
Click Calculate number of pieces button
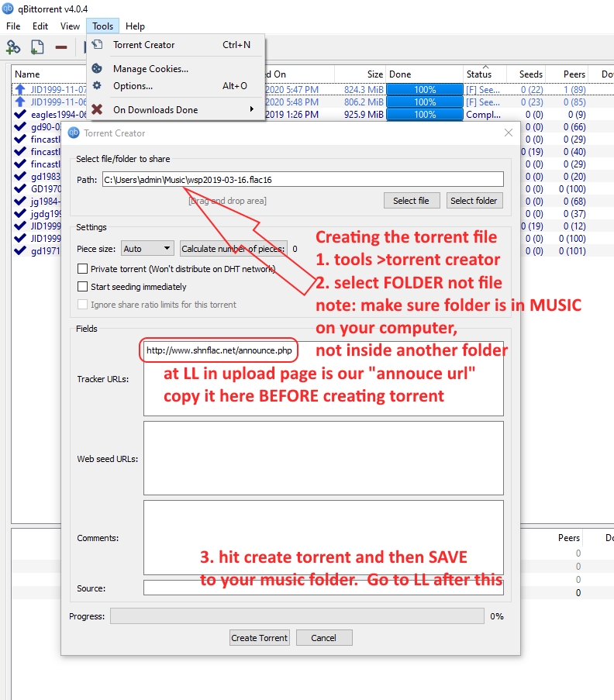point(233,249)
